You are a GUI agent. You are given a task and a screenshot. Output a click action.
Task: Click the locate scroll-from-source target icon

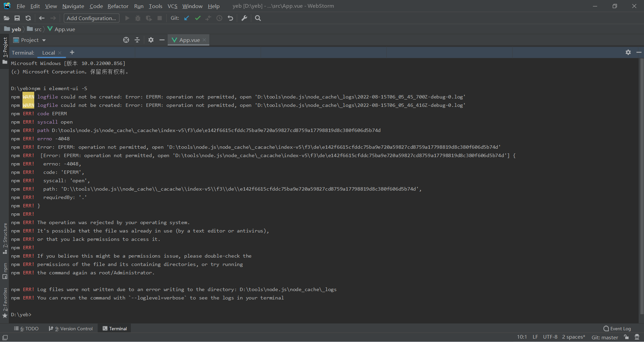pyautogui.click(x=126, y=40)
